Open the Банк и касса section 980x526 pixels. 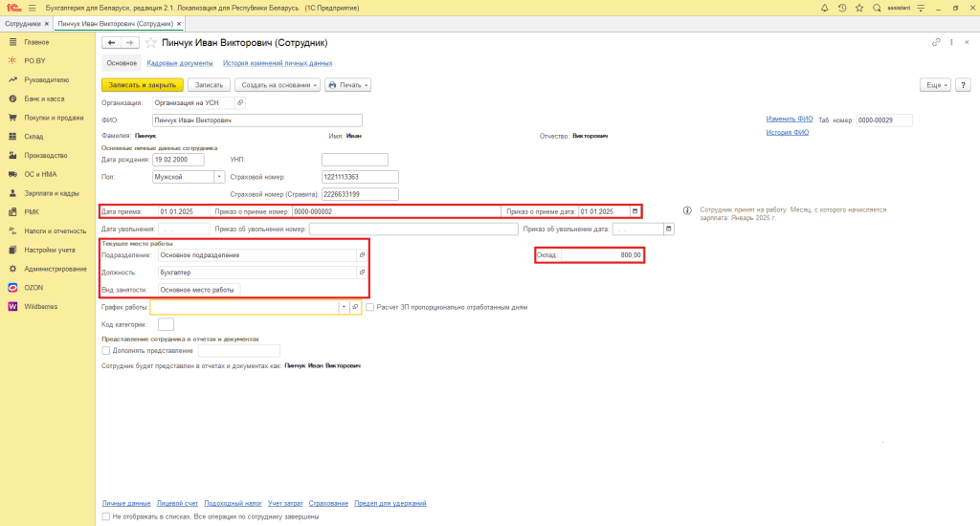click(x=44, y=99)
